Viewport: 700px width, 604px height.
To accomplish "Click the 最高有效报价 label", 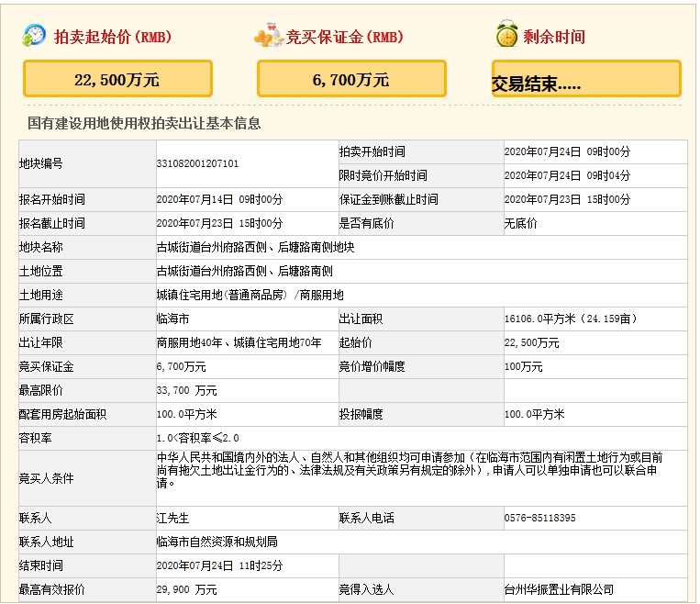I will [x=51, y=590].
